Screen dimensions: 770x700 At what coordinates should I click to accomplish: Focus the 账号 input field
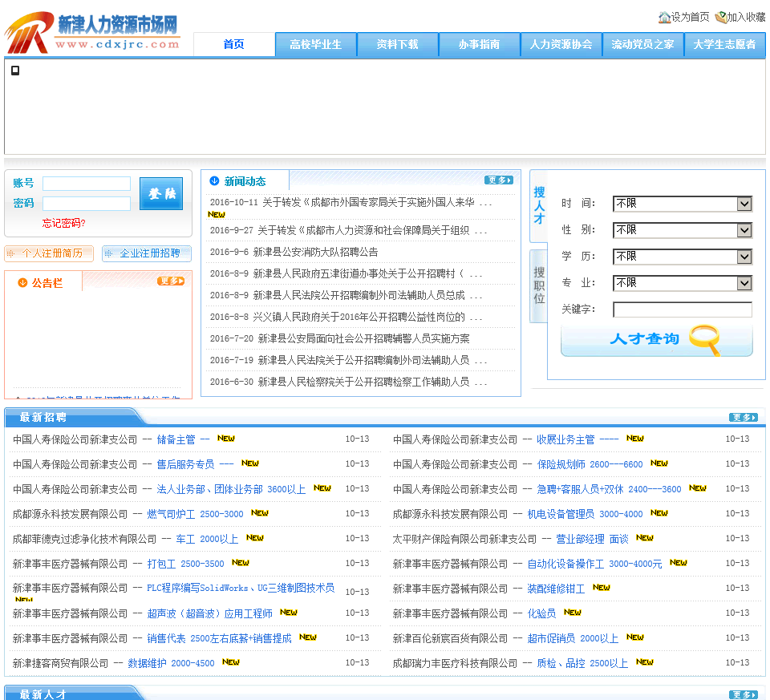[87, 184]
